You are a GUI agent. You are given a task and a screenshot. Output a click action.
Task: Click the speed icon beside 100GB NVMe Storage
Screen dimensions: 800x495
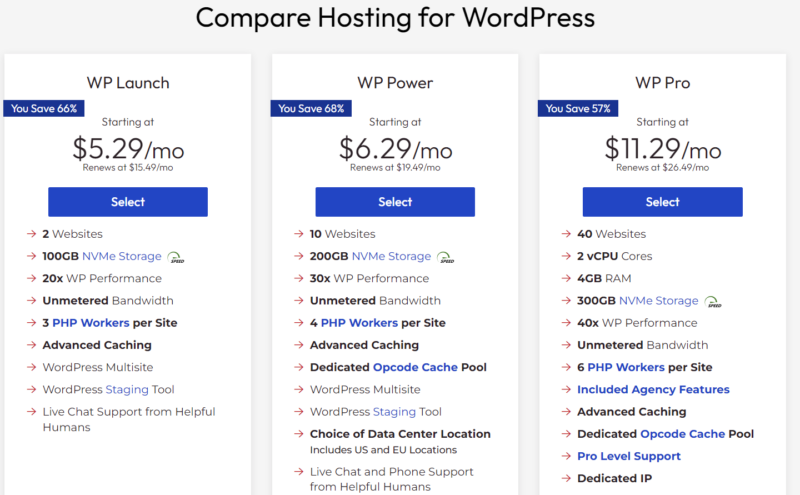coord(176,257)
